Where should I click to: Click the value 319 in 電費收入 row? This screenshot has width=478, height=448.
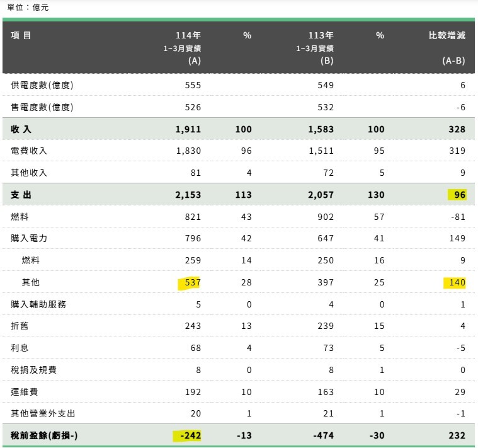click(457, 151)
